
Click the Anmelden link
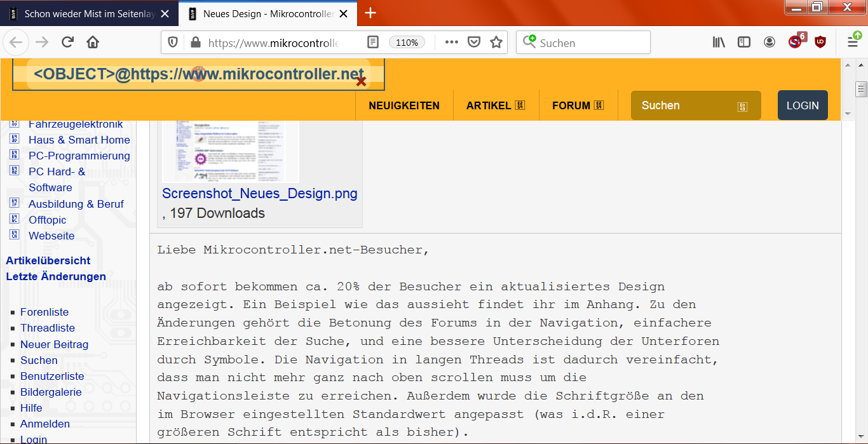(45, 424)
